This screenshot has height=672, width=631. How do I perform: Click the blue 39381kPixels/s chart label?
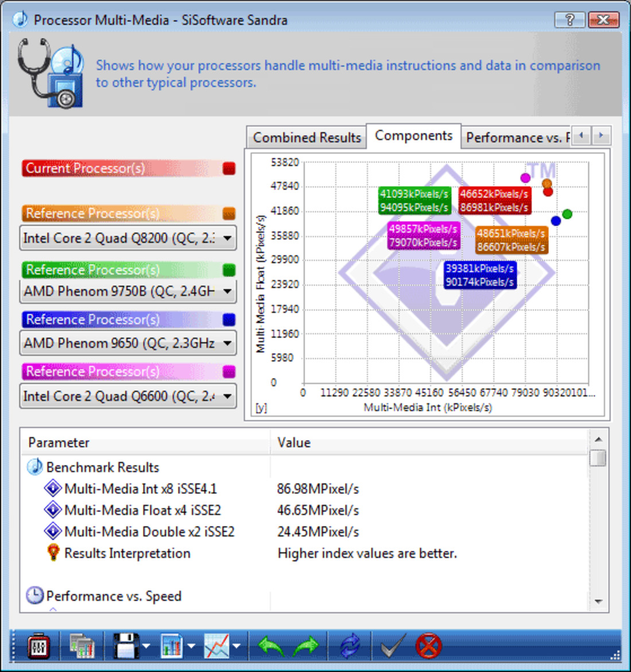(x=480, y=275)
